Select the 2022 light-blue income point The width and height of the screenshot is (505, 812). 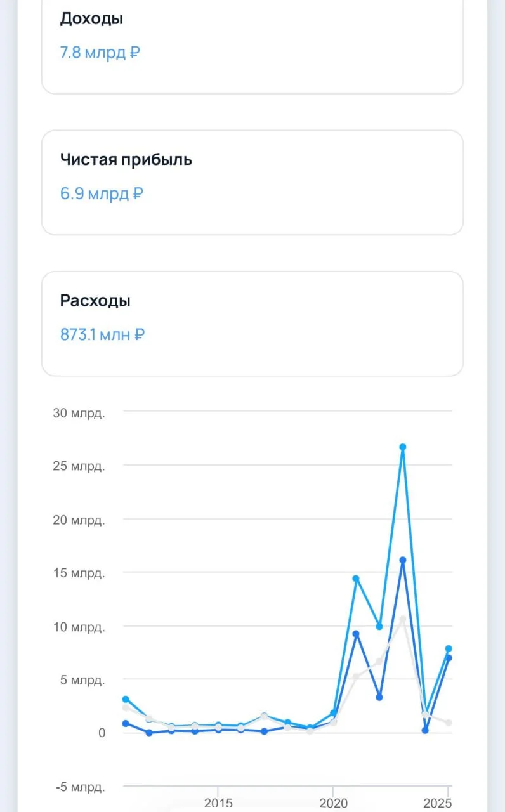(x=379, y=626)
